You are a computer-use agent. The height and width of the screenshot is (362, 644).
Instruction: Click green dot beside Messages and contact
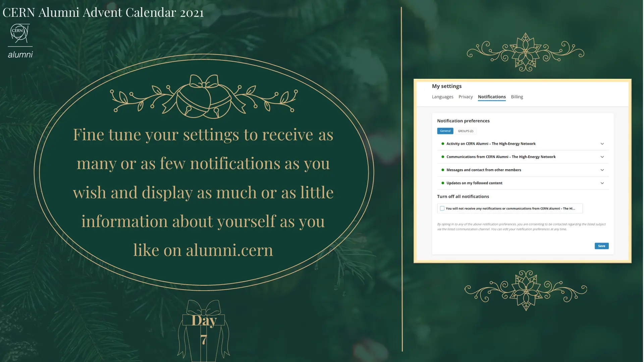(443, 170)
